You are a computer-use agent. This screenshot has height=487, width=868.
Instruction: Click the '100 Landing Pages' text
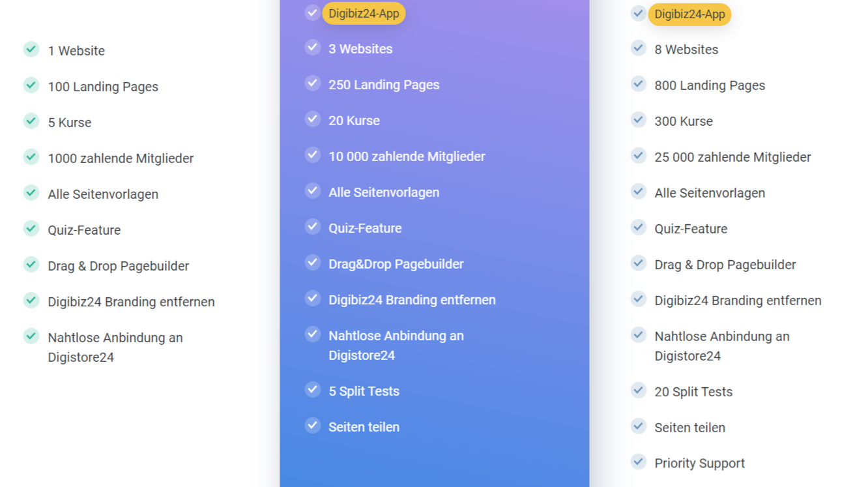point(103,87)
